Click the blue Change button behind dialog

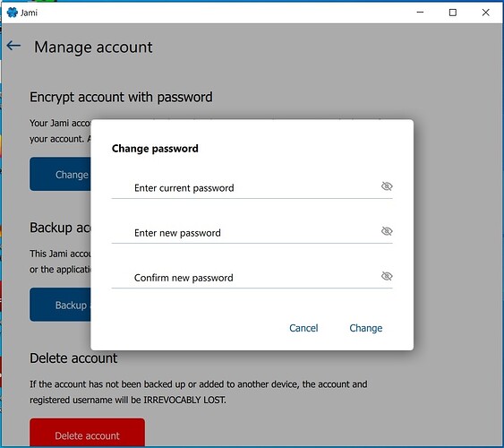tap(61, 174)
